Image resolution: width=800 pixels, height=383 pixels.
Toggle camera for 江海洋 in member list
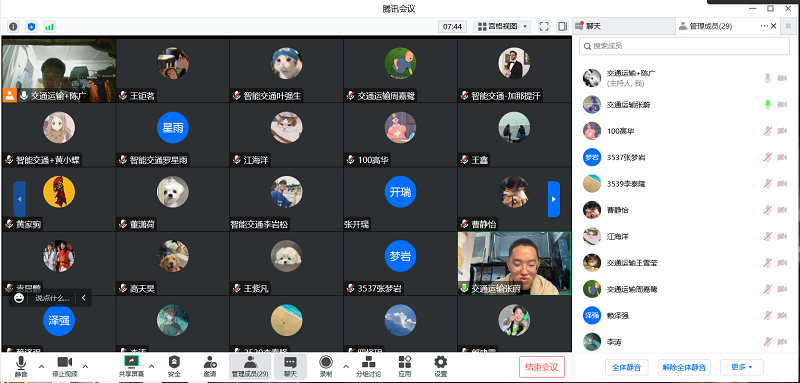(782, 236)
